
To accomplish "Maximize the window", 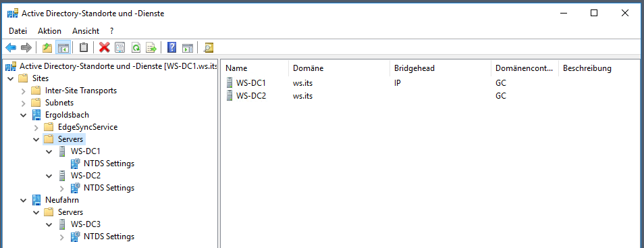I will (x=594, y=13).
